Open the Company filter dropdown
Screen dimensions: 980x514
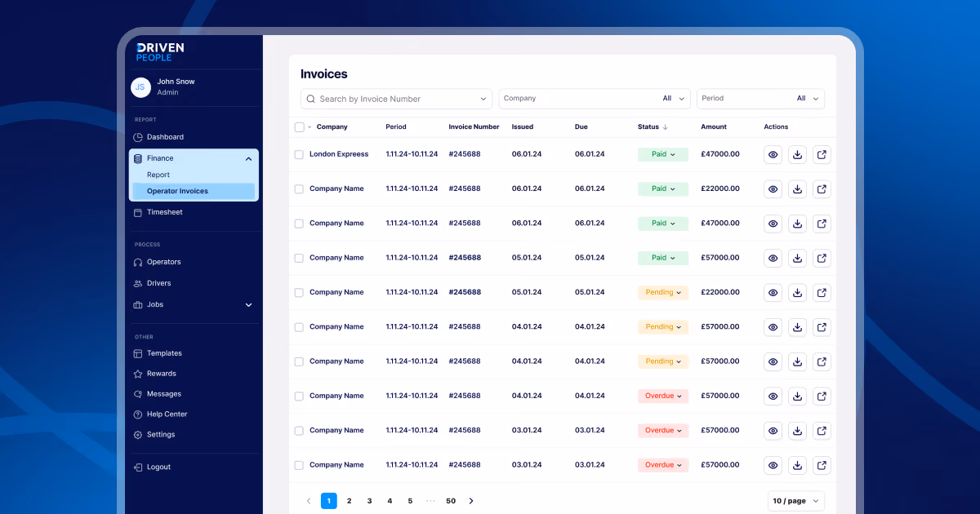pyautogui.click(x=595, y=99)
